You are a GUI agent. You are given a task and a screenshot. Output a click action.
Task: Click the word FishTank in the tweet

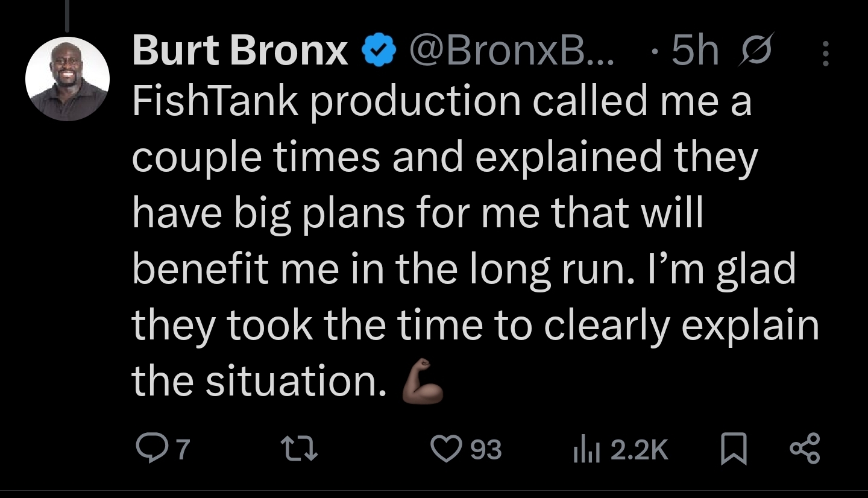click(216, 101)
